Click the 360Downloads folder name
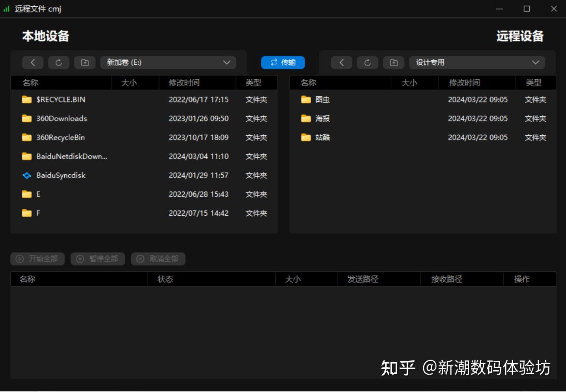 (x=62, y=118)
